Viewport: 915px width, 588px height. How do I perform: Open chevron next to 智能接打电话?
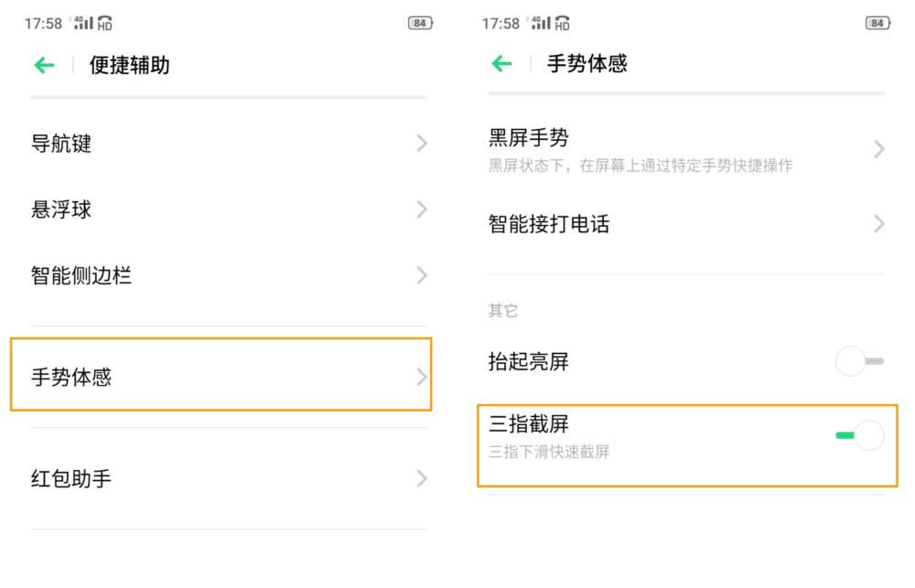pyautogui.click(x=879, y=224)
